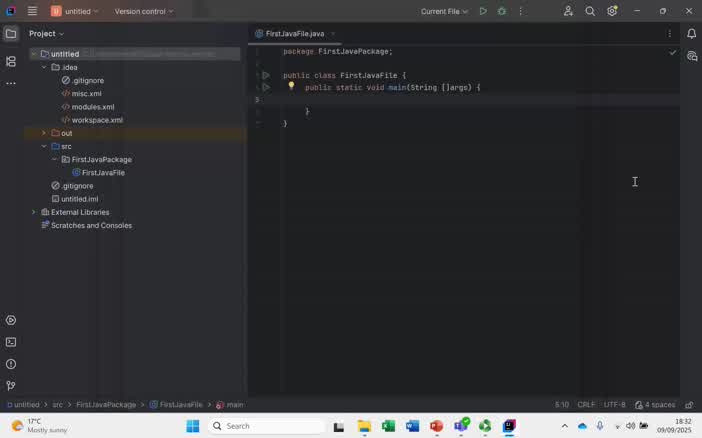Click the yellow light bulb intention icon

[291, 85]
